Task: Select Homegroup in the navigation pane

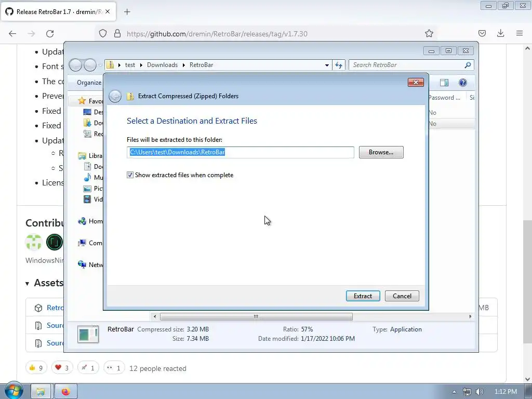Action: click(x=90, y=221)
